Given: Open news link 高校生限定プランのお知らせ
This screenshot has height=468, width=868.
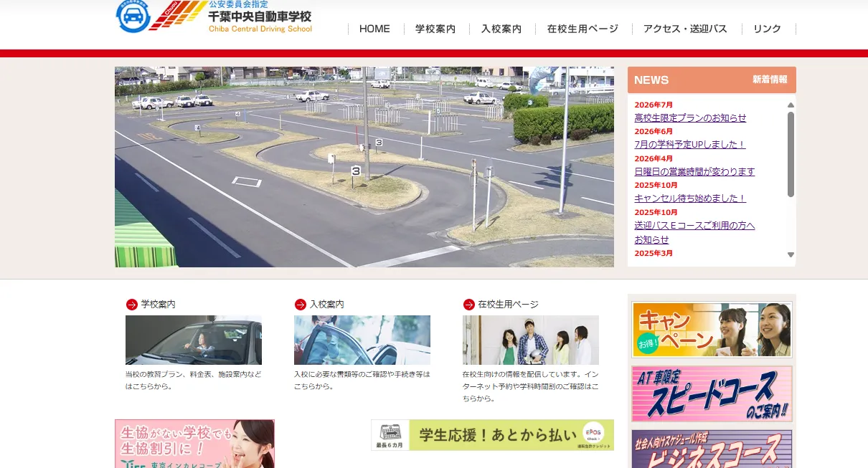Looking at the screenshot, I should 690,118.
